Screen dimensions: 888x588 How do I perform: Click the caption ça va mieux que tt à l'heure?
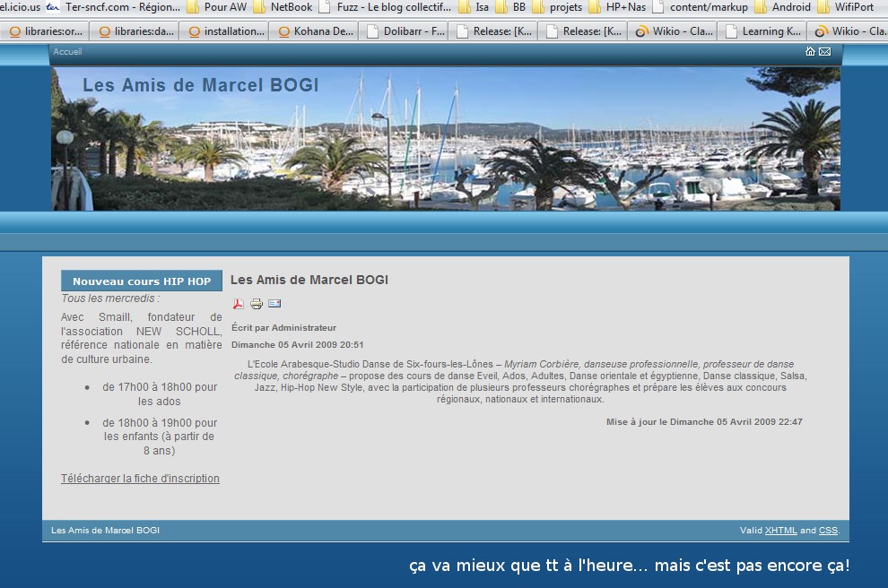pyautogui.click(x=629, y=566)
